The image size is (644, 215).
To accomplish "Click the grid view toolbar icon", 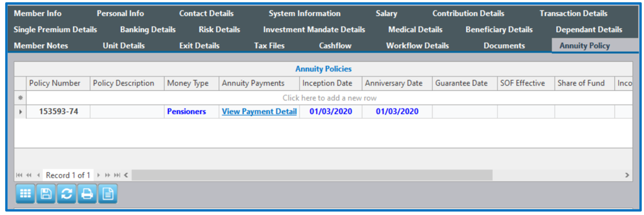I will point(25,194).
